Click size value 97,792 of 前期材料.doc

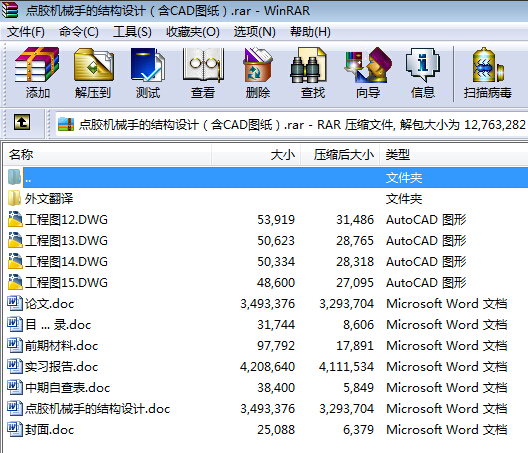coord(276,346)
